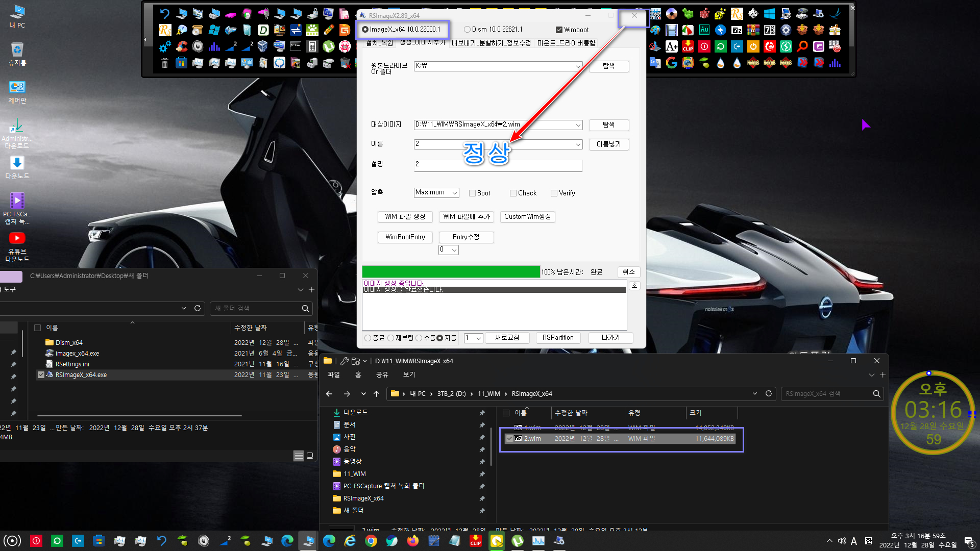Screen dimensions: 980x551
Task: Click the volume icon in system tray
Action: 842,541
